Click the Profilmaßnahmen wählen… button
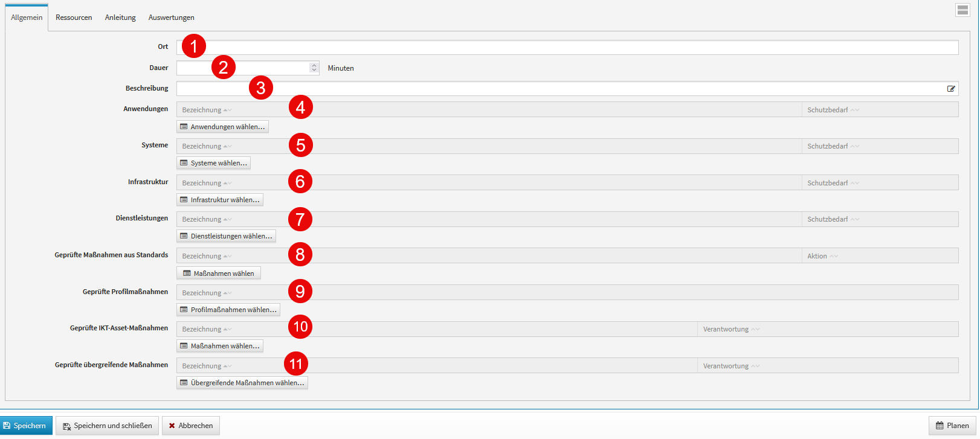The height and width of the screenshot is (439, 980). [228, 310]
